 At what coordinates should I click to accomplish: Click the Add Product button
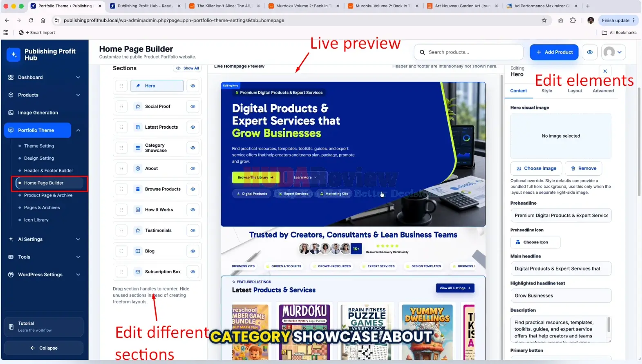pos(554,52)
